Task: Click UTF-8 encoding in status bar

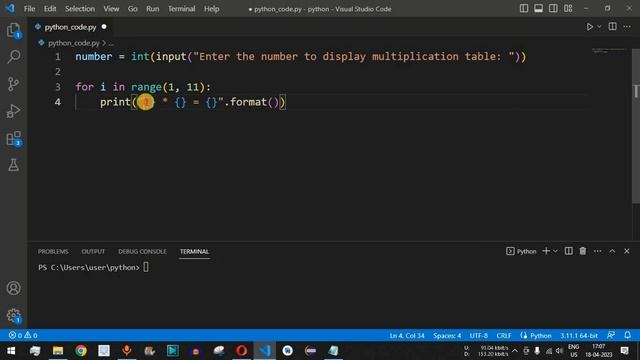Action: [x=479, y=336]
